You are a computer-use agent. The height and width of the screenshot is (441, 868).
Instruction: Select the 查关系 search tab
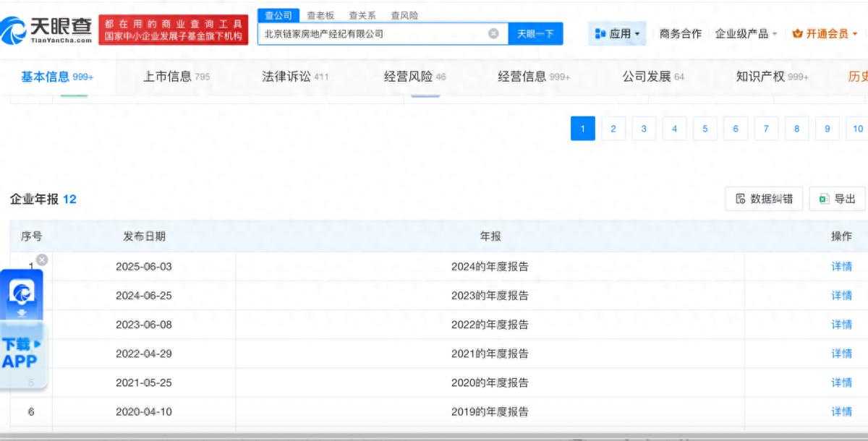coord(362,15)
